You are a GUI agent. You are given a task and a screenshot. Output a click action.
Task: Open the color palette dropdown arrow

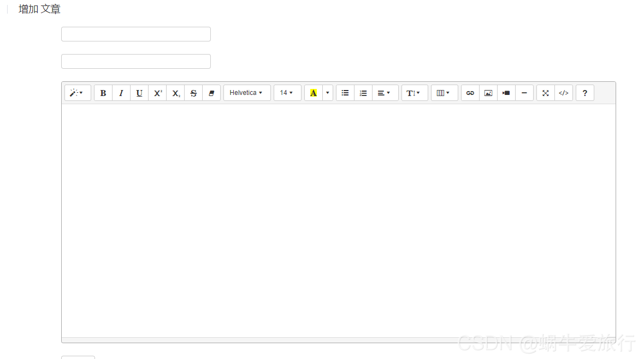pos(327,93)
